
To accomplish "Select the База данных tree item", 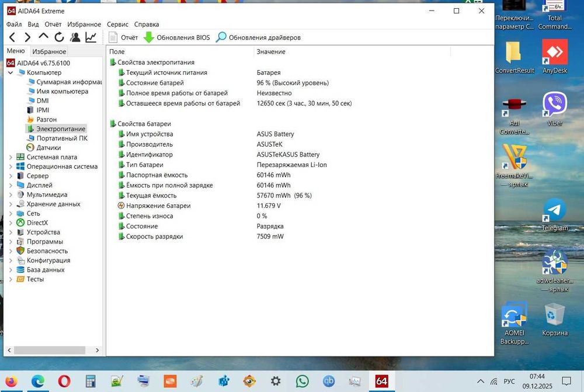I will (41, 270).
